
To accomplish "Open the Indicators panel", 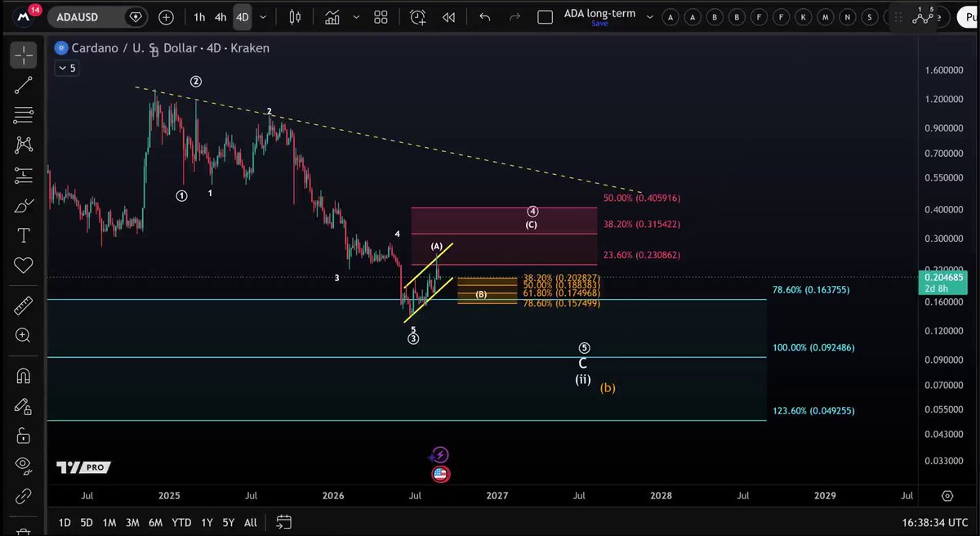I will (332, 17).
